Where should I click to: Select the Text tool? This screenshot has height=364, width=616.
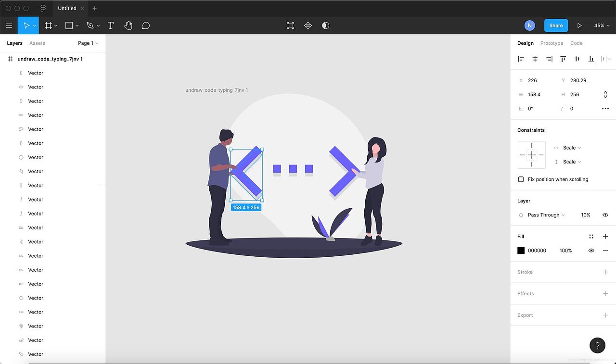click(x=110, y=25)
